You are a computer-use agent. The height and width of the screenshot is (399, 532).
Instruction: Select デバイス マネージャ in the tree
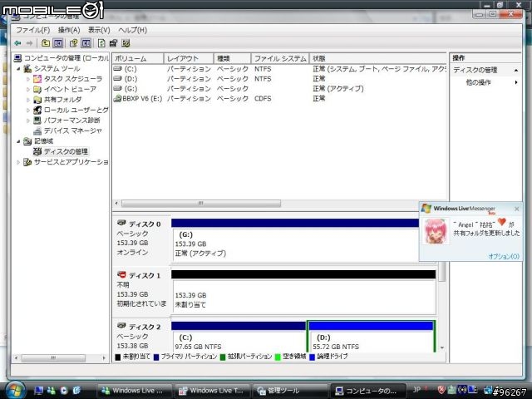[72, 131]
